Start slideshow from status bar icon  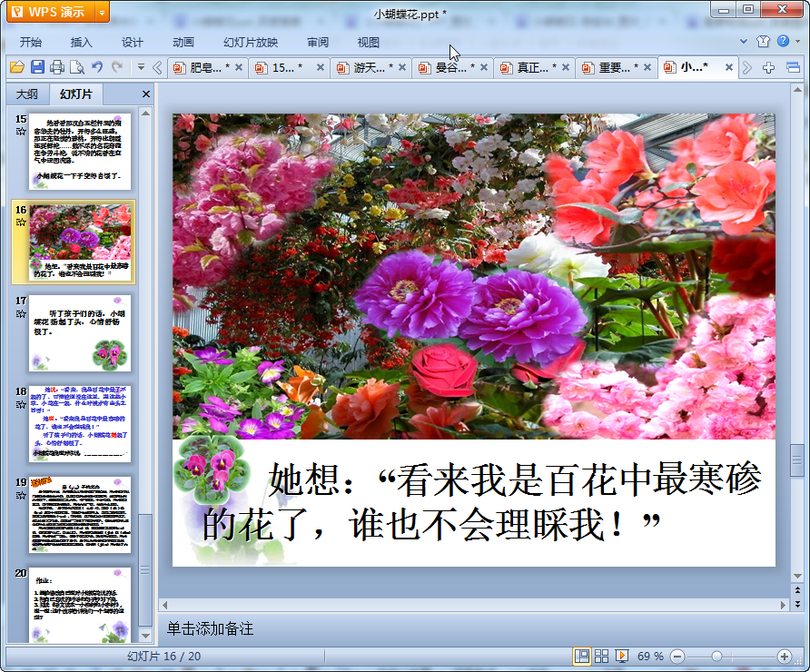(x=621, y=657)
